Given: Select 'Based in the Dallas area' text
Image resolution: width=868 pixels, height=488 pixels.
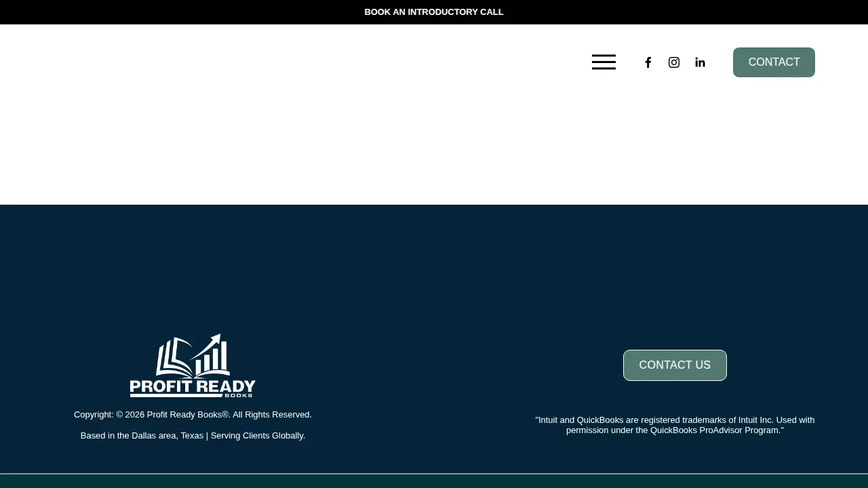Looking at the screenshot, I should [x=193, y=436].
